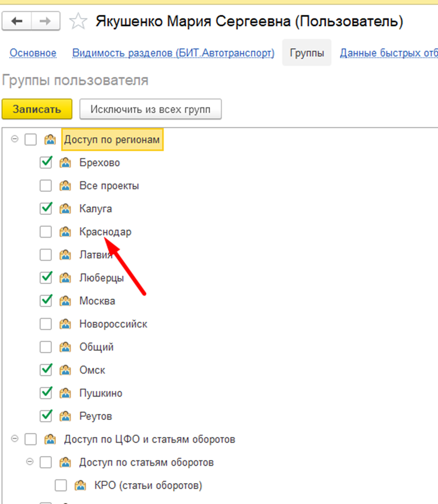Enable the Краснодар group checkbox
Screen dimensions: 438x504
tap(46, 232)
